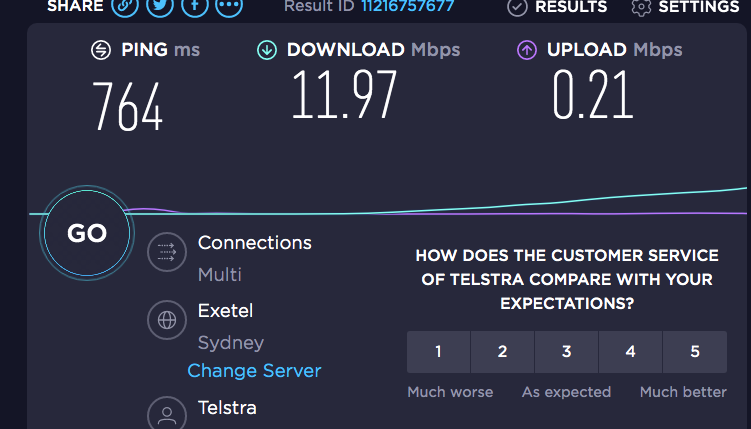Select rating 2 for Telstra
Image resolution: width=751 pixels, height=429 pixels.
502,352
